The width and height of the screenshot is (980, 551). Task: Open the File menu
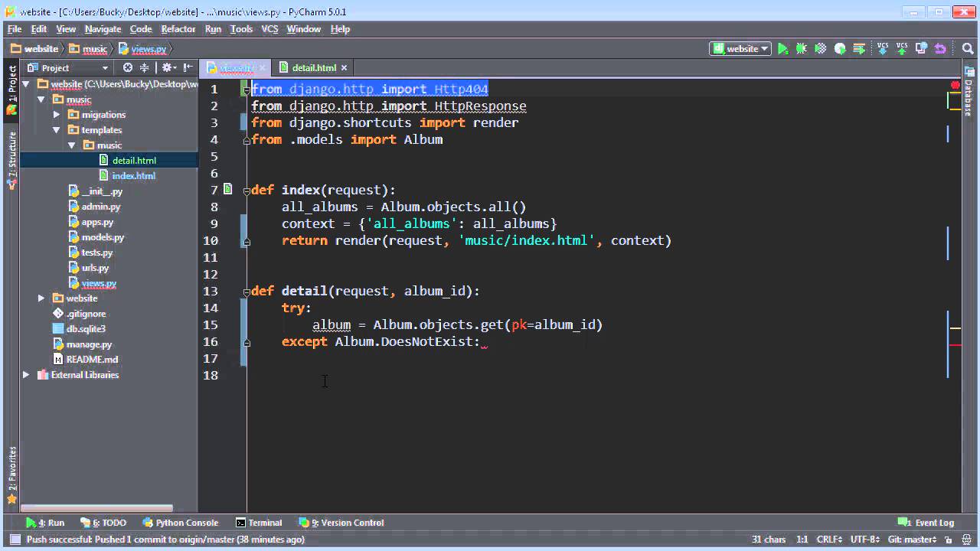[x=15, y=29]
